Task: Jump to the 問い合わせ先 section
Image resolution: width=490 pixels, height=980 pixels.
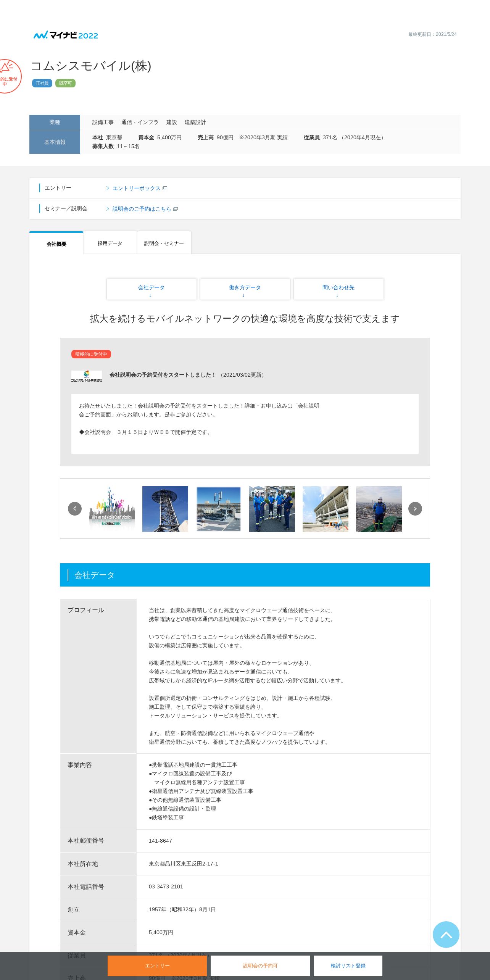Action: [x=338, y=289]
